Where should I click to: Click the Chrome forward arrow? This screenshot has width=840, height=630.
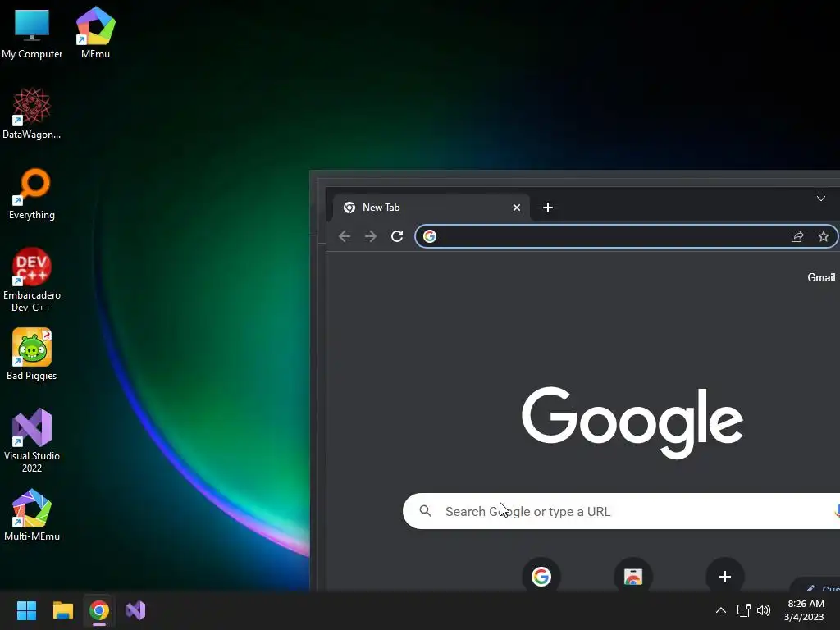371,236
